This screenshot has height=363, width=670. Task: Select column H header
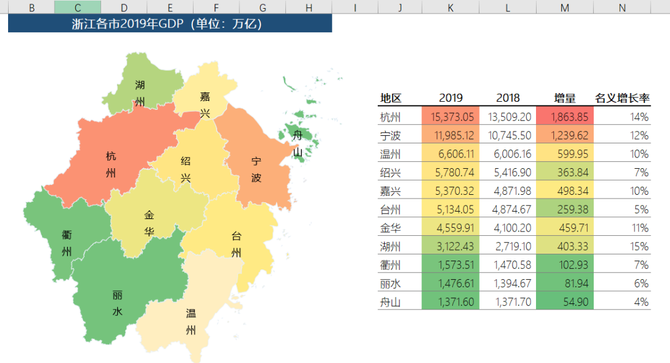309,7
